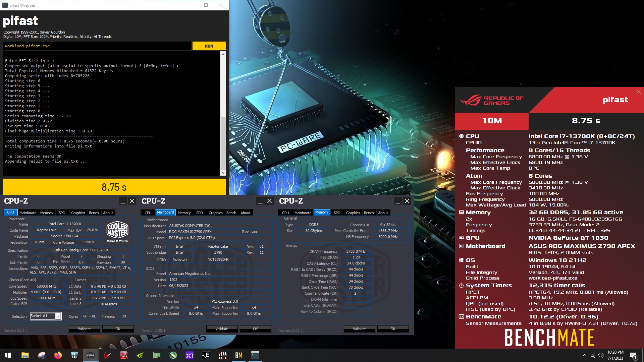Close the BenchMate result panel

click(x=639, y=92)
